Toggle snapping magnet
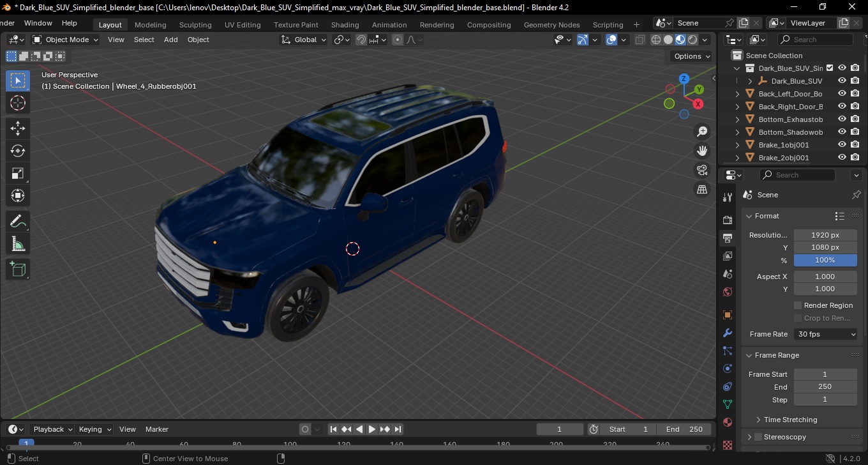This screenshot has width=868, height=465. pos(361,40)
